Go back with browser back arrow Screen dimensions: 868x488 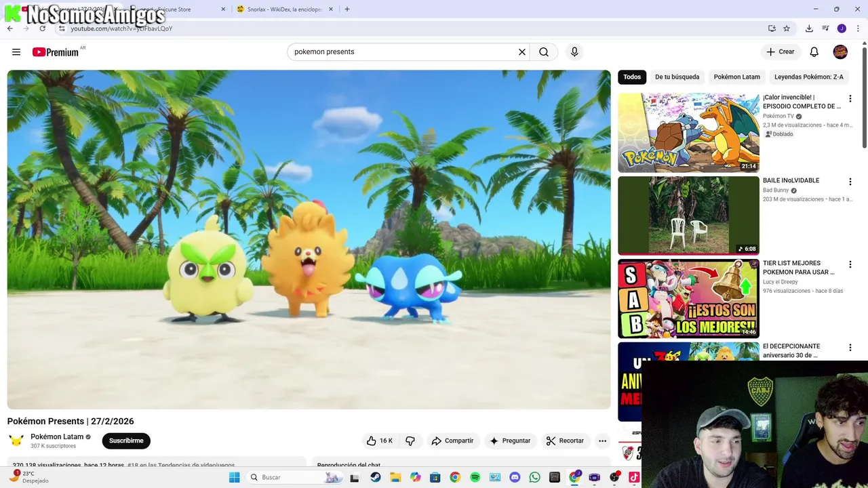(x=9, y=28)
